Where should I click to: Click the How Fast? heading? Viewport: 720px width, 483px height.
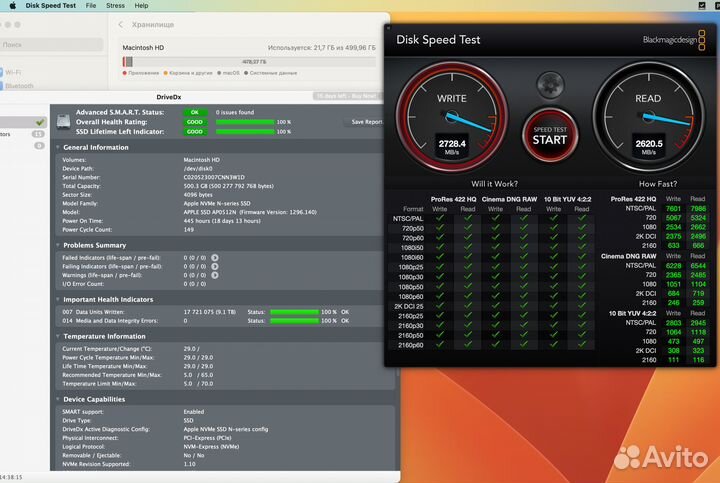658,184
